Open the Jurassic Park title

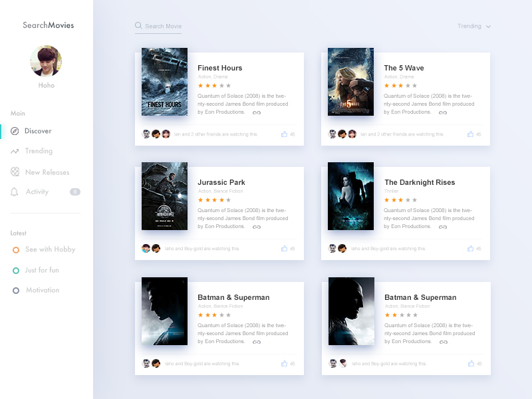[x=221, y=182]
